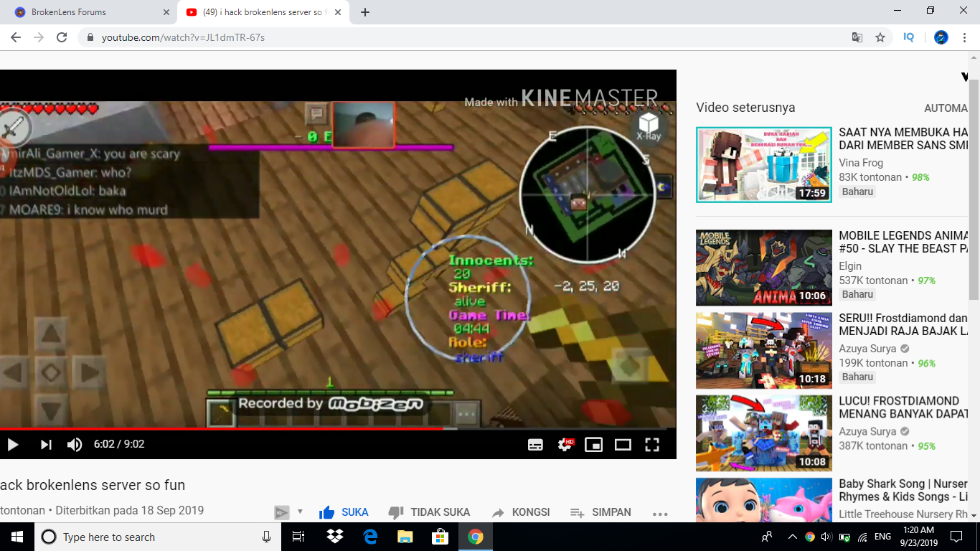Open Task View on the taskbar
This screenshot has height=551, width=980.
click(298, 537)
